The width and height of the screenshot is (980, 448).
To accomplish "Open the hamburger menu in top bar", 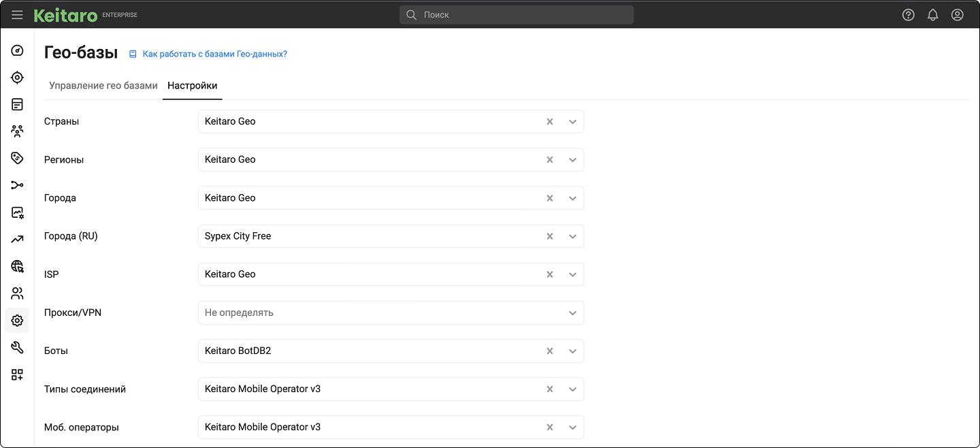I will (x=17, y=15).
